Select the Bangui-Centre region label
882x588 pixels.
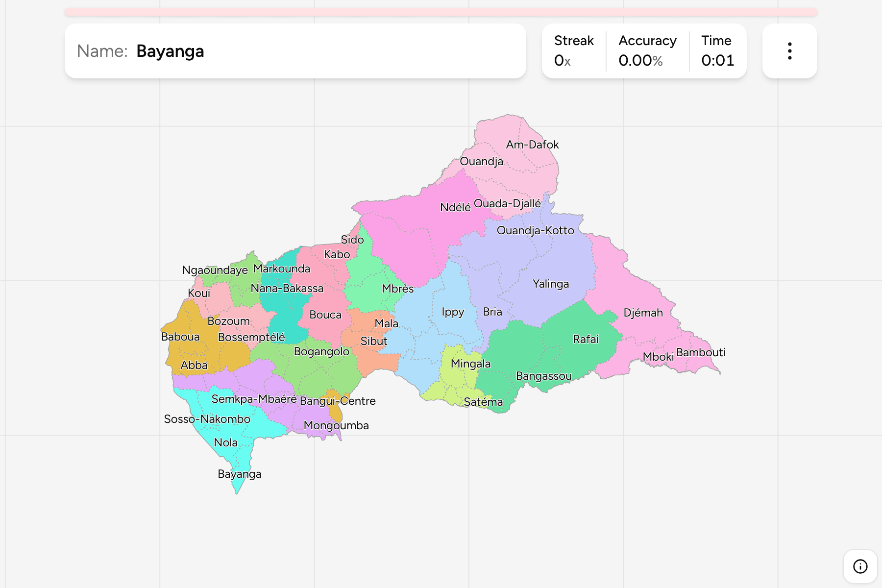338,401
